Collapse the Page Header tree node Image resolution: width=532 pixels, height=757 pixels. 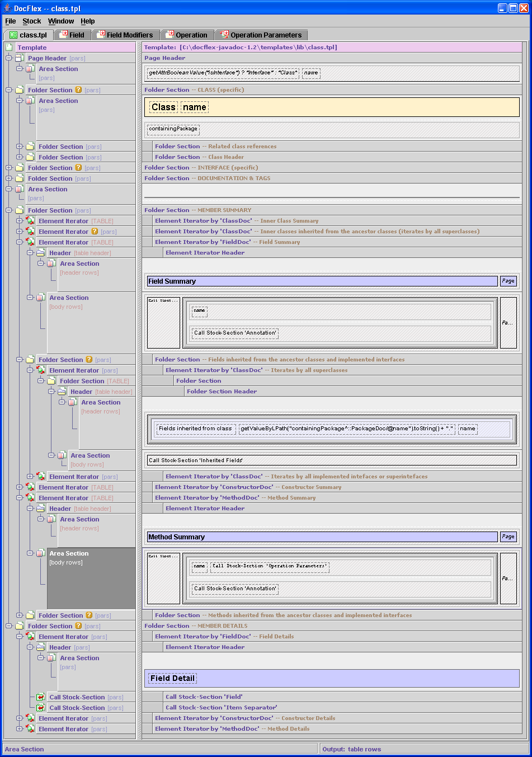(8, 58)
